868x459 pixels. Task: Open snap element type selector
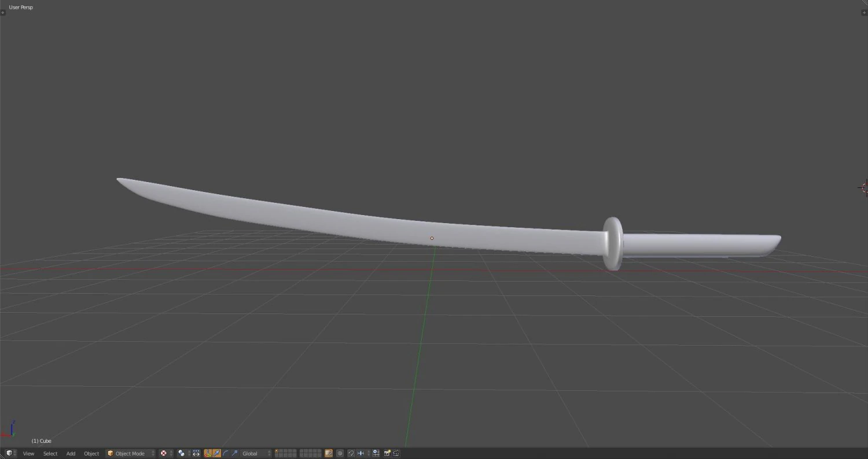(363, 454)
